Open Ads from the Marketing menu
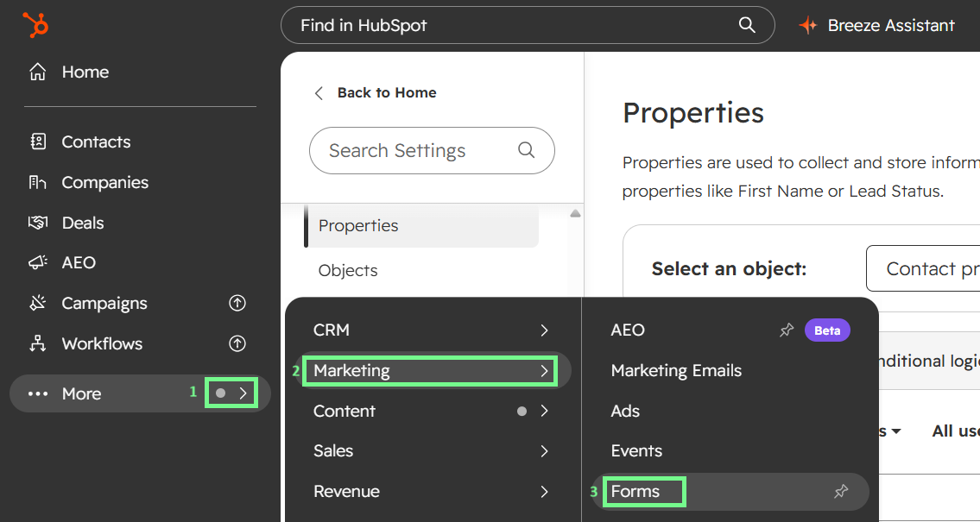 tap(625, 411)
